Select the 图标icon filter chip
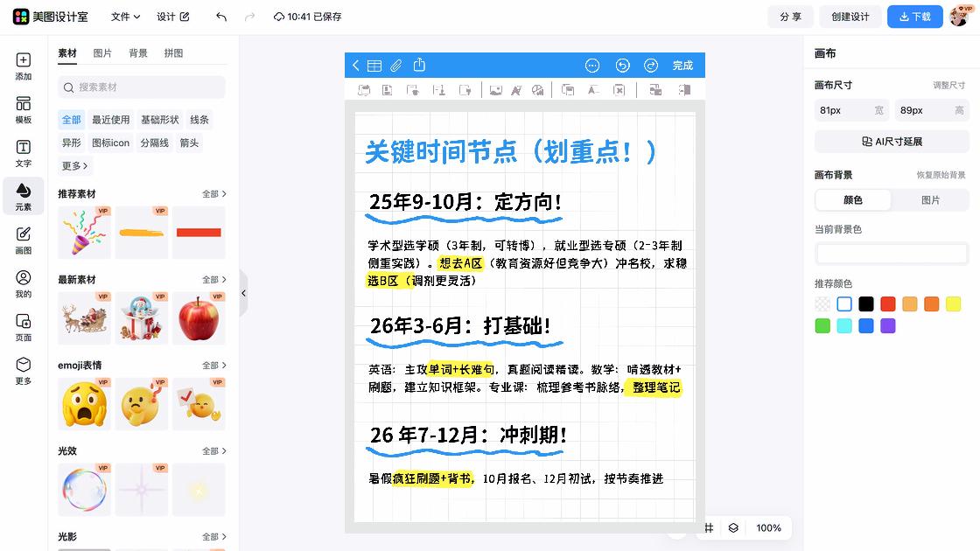 110,143
